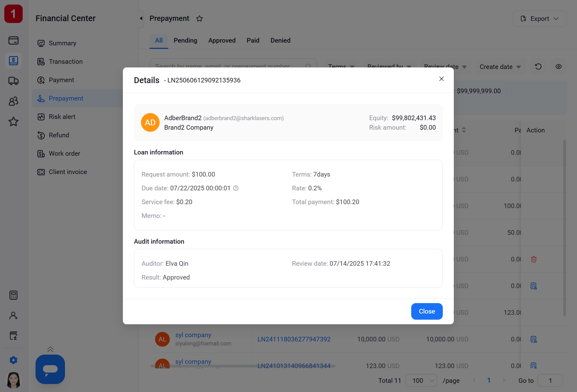Expand the Terms filter dropdown

[x=341, y=65]
